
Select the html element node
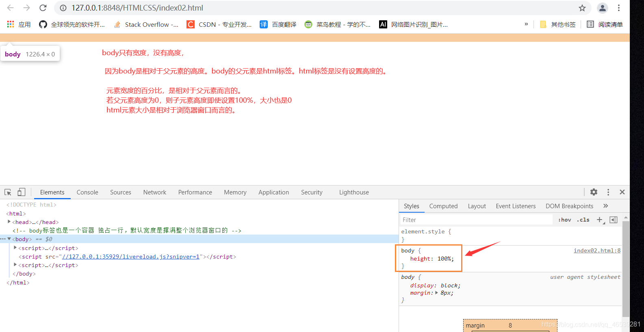pyautogui.click(x=16, y=213)
